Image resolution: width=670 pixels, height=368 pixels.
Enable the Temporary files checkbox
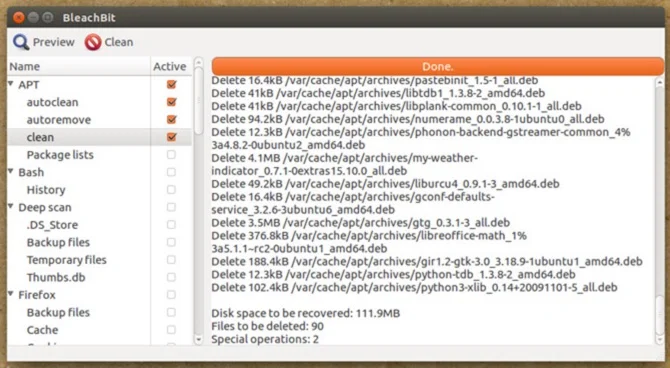[171, 260]
